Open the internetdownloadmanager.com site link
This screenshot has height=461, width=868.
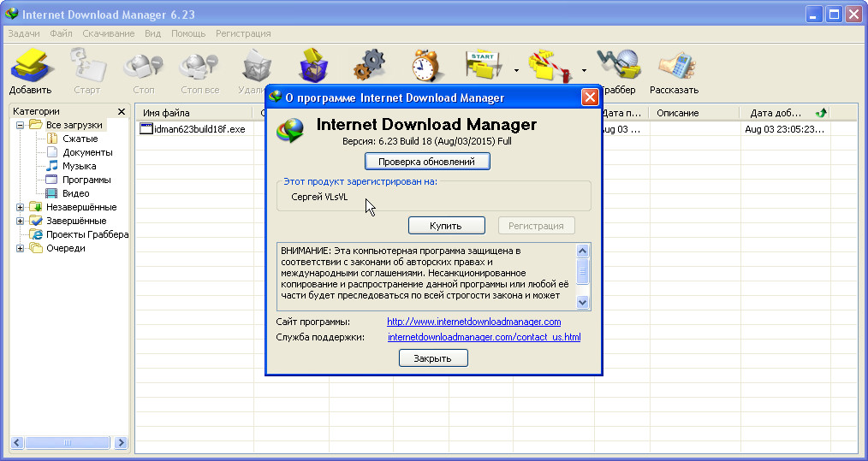point(473,322)
